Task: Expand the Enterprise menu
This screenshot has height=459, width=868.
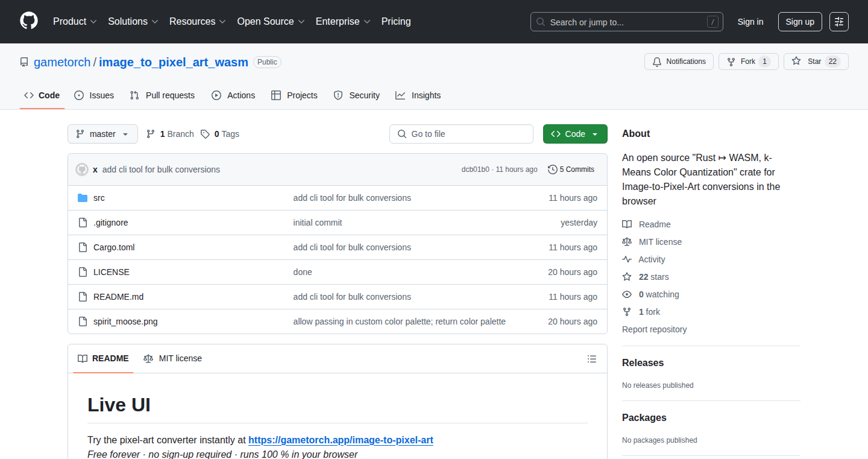Action: coord(343,21)
